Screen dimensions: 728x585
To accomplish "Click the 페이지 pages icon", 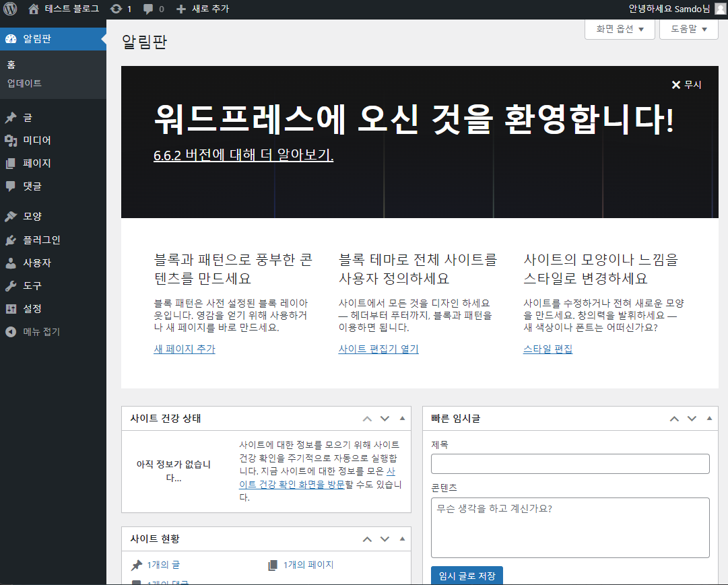I will (x=11, y=164).
